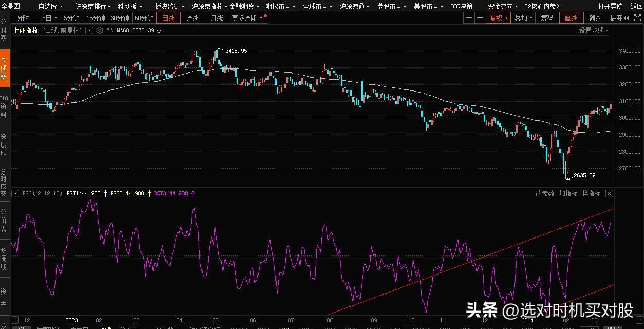This screenshot has height=329, width=644.
Task: Open L2核心内参 menu item
Action: point(543,6)
